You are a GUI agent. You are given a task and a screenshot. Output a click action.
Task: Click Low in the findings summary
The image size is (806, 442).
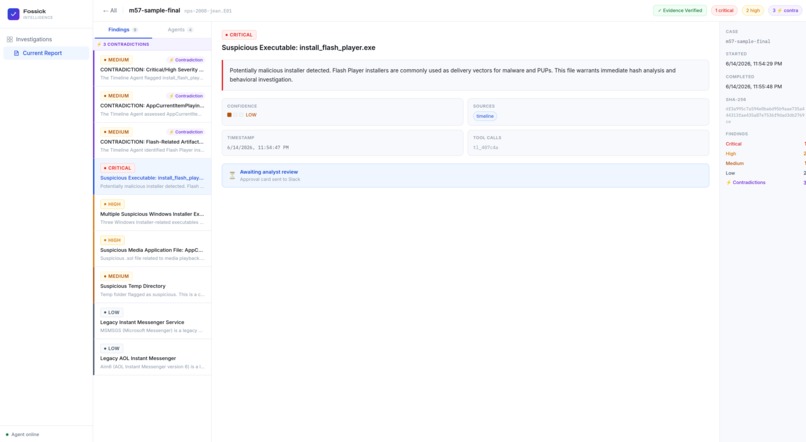point(730,173)
